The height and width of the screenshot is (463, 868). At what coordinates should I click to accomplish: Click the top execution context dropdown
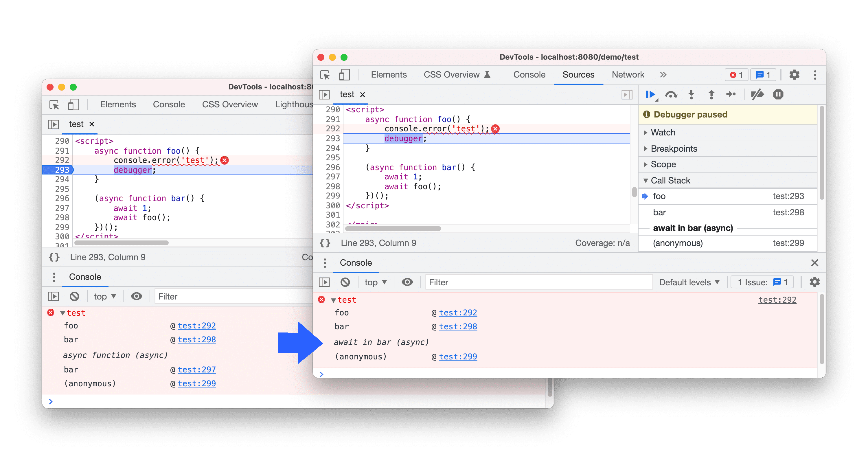373,282
